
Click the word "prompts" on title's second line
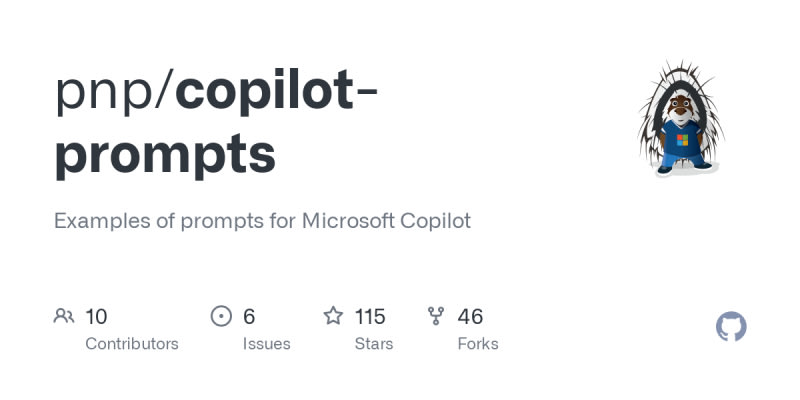tap(165, 155)
